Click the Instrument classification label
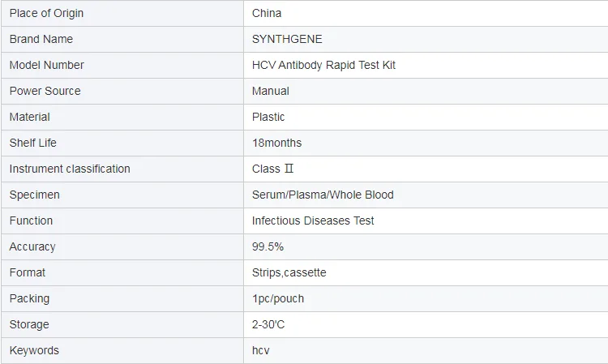608x364 pixels. [x=70, y=169]
